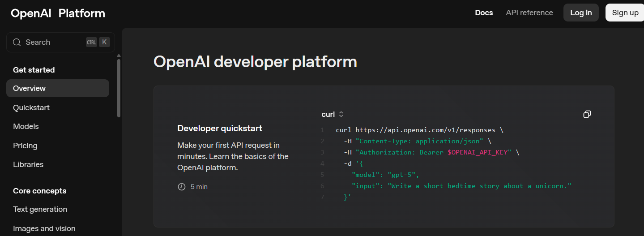Click the sidebar scrollbar thumb

click(x=119, y=88)
